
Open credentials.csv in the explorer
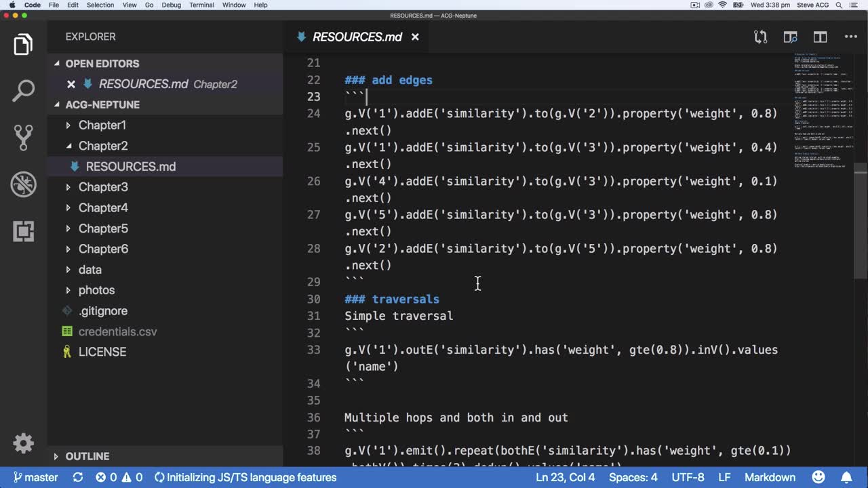[x=117, y=331]
